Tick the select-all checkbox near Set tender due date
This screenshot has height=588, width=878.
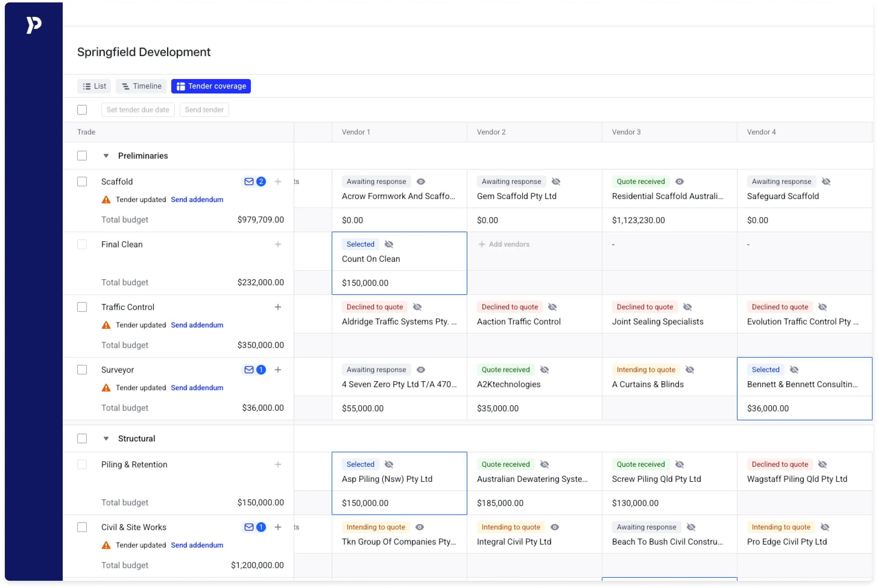coord(82,110)
